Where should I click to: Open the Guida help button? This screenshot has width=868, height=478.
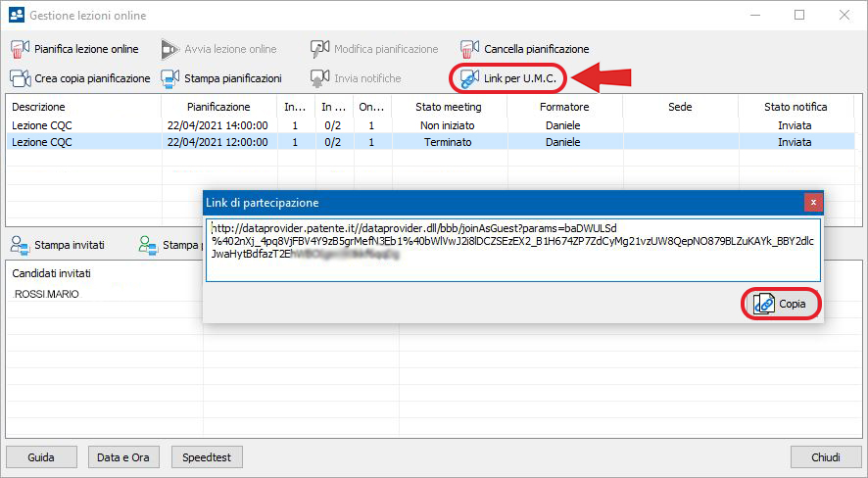pos(41,456)
